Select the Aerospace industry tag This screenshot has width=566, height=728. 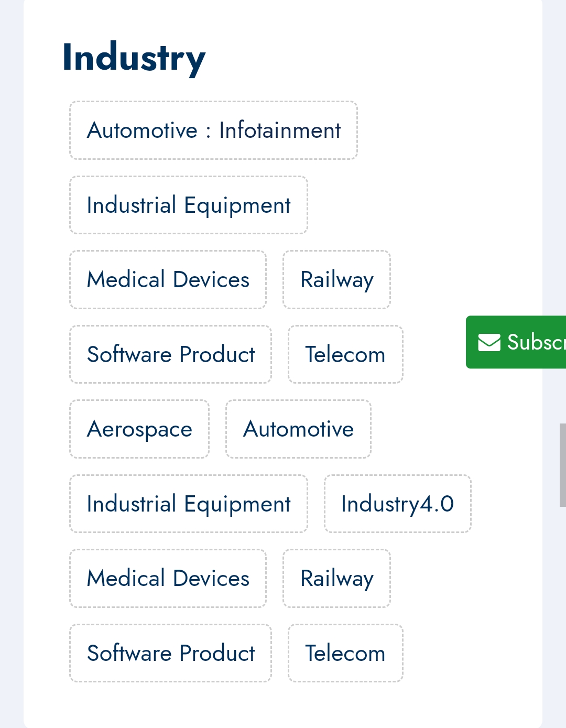click(x=139, y=429)
